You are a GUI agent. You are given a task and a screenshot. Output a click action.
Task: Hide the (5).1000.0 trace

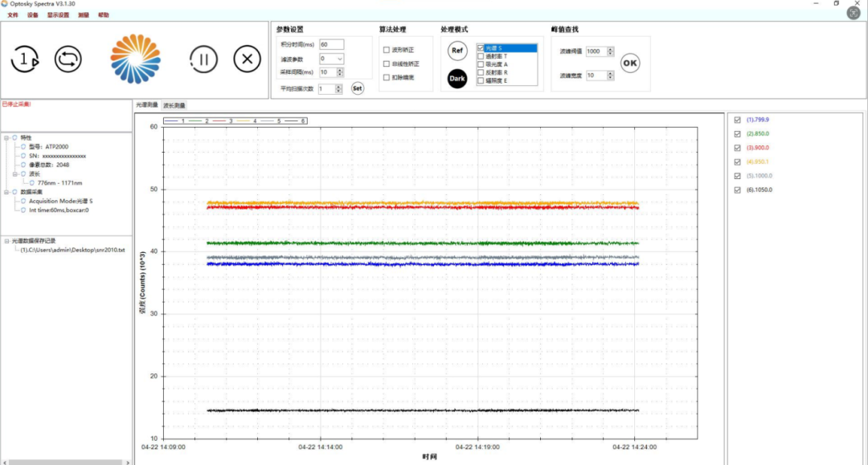coord(737,176)
